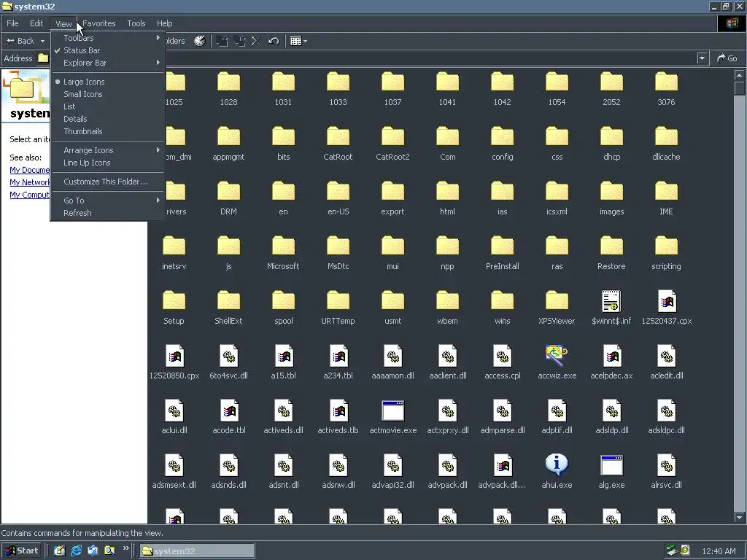This screenshot has height=560, width=747.
Task: Select the CatRoot2 folder icon
Action: click(x=392, y=136)
